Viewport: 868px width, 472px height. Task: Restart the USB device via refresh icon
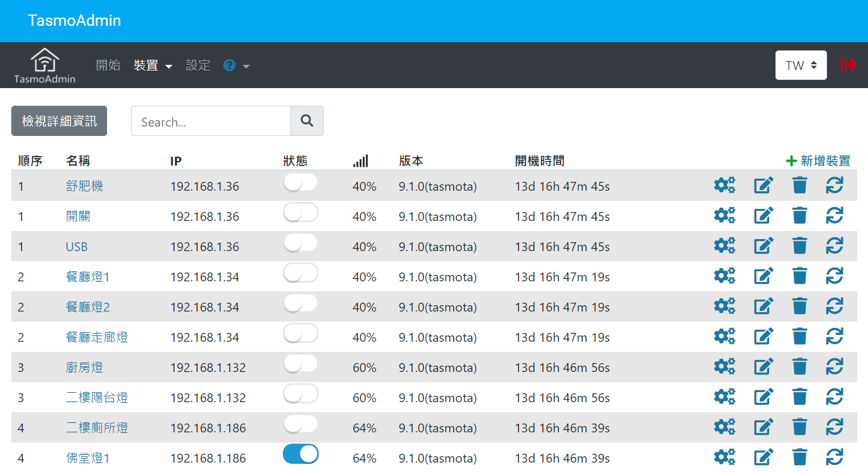tap(835, 245)
